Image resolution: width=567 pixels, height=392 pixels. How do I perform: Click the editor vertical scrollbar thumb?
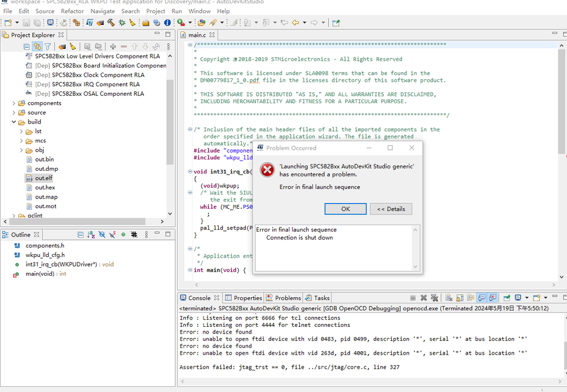point(561,102)
